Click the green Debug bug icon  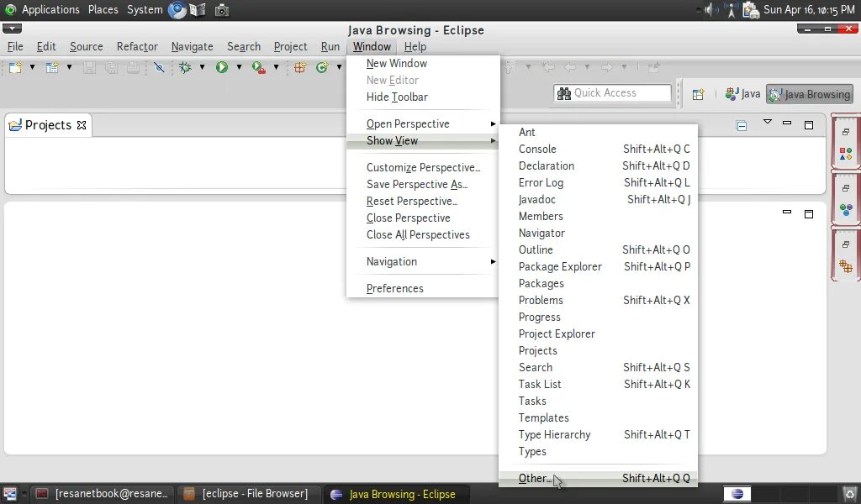(x=186, y=67)
